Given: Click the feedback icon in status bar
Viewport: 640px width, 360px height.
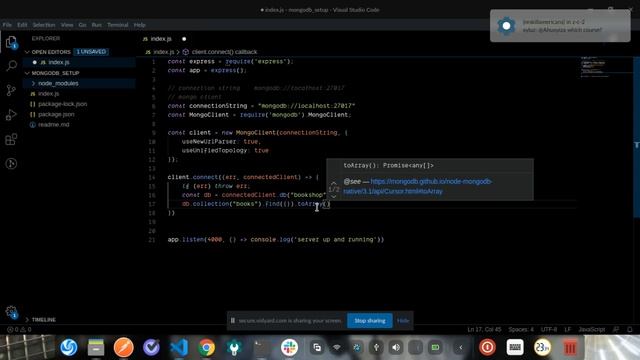Looking at the screenshot, I should [x=616, y=329].
